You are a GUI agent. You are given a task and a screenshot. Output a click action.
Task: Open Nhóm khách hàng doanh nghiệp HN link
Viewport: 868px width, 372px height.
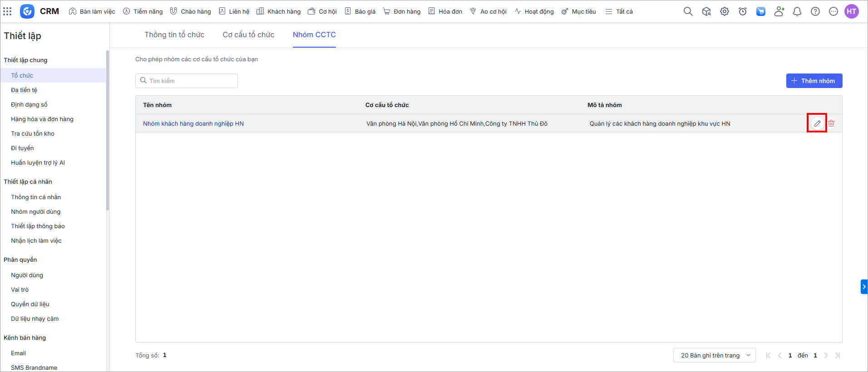pos(193,123)
